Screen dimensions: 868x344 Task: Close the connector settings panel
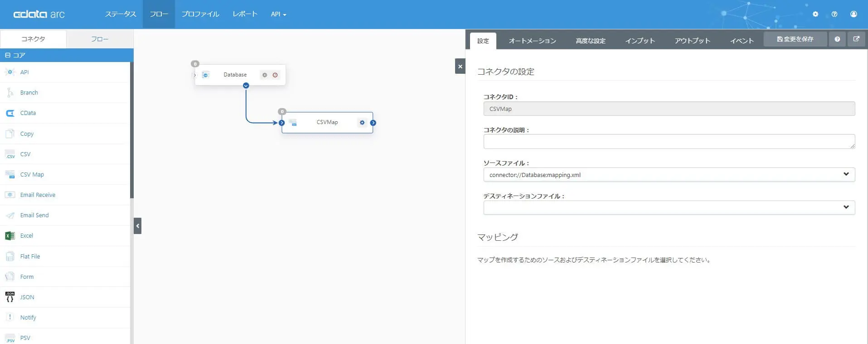click(x=460, y=66)
